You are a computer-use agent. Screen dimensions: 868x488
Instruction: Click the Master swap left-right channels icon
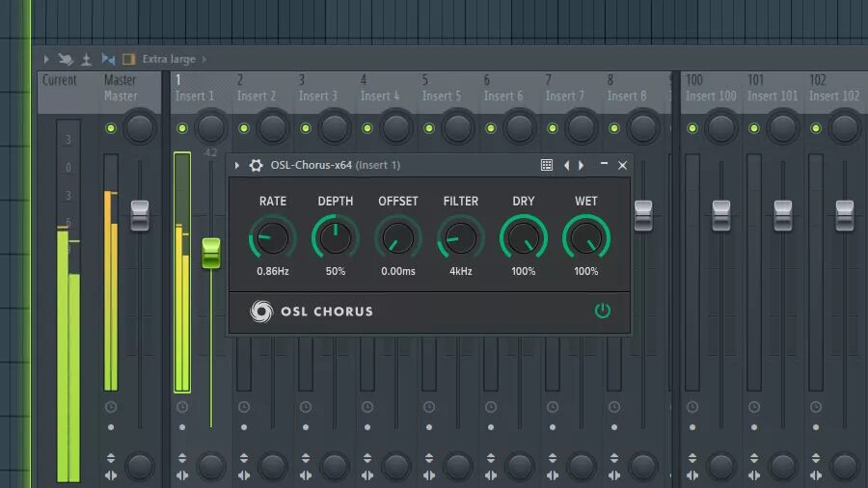111,475
